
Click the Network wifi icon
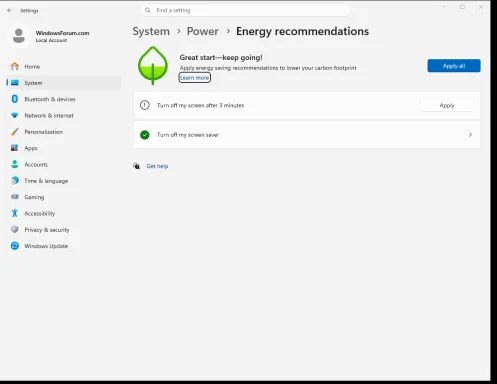(x=15, y=115)
